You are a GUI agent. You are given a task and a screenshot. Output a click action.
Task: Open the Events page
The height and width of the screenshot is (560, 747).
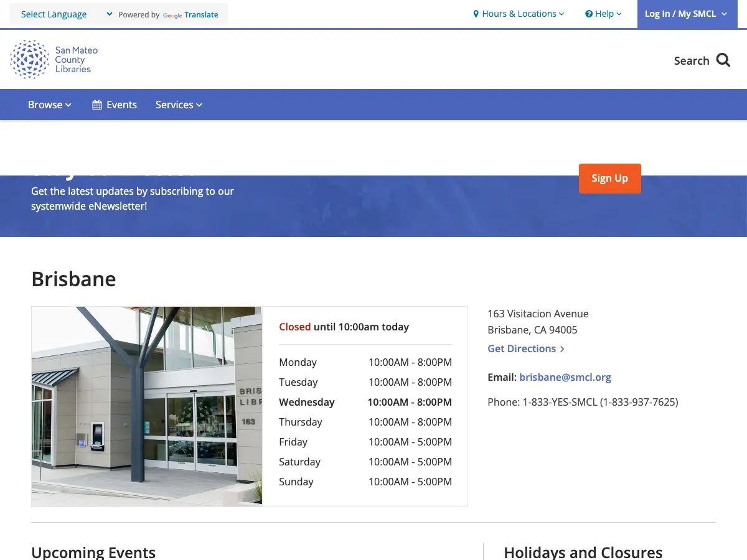point(115,105)
